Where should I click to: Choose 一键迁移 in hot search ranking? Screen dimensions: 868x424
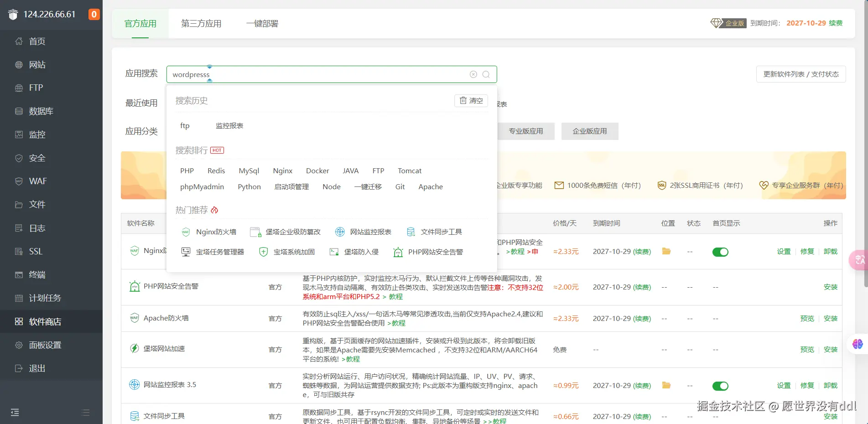point(368,187)
